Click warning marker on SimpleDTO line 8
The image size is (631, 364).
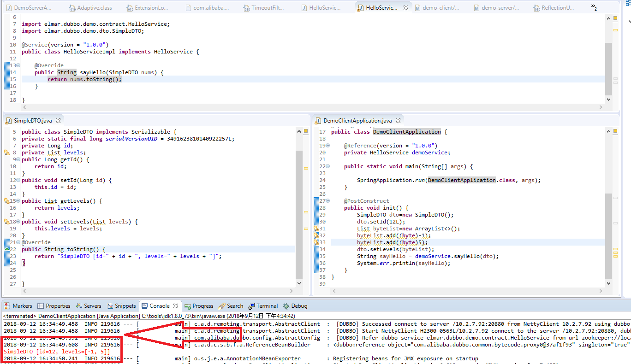point(6,153)
